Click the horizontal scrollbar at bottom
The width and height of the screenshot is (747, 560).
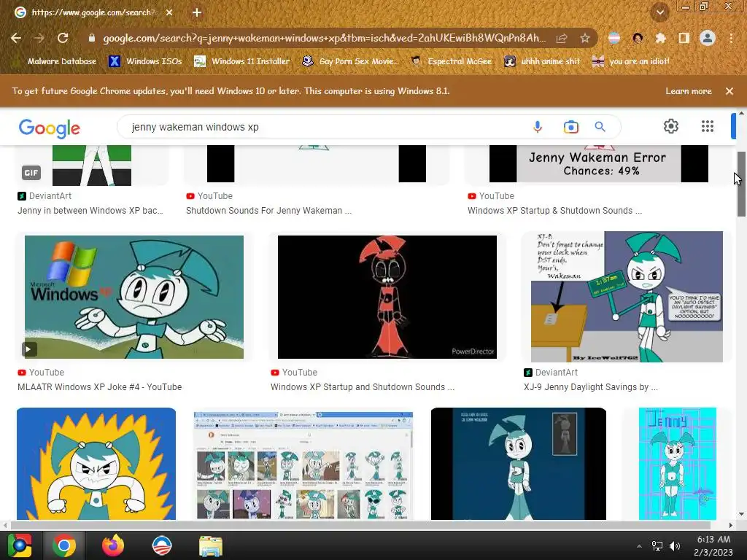pyautogui.click(x=360, y=525)
